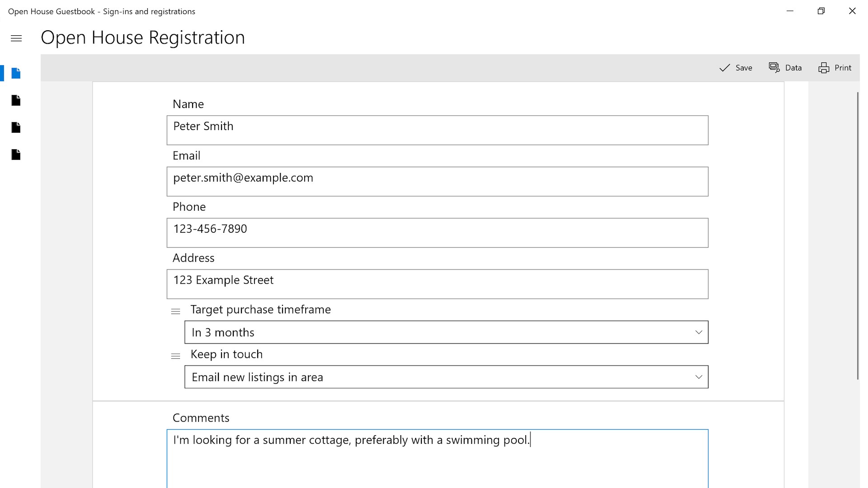Screen dimensions: 868x488
Task: Expand the Target purchase timeframe dropdown
Action: pyautogui.click(x=446, y=333)
